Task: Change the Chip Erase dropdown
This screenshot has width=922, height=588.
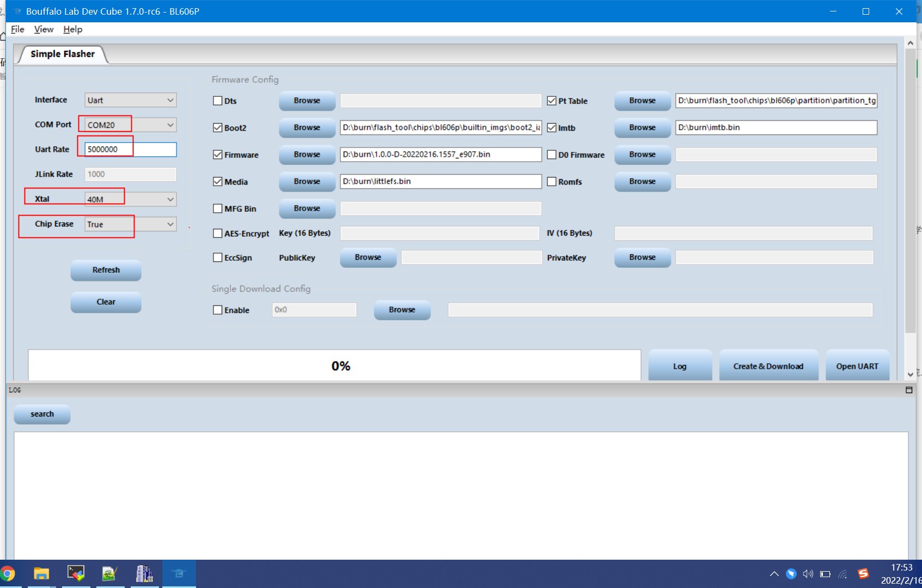Action: pos(131,224)
